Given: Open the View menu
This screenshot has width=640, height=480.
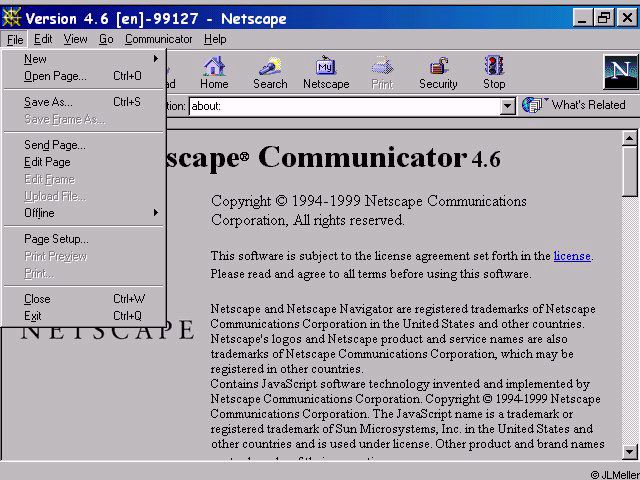Looking at the screenshot, I should pos(76,39).
